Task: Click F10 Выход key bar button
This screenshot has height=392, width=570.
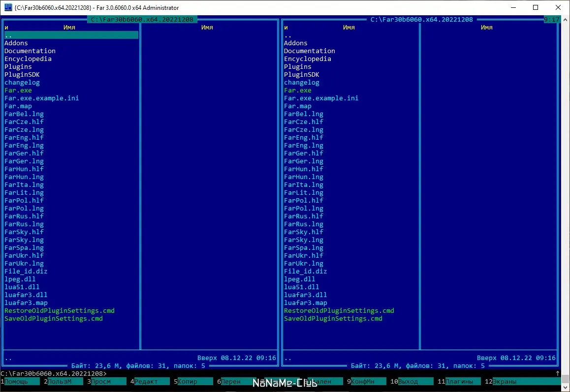Action: pyautogui.click(x=412, y=382)
